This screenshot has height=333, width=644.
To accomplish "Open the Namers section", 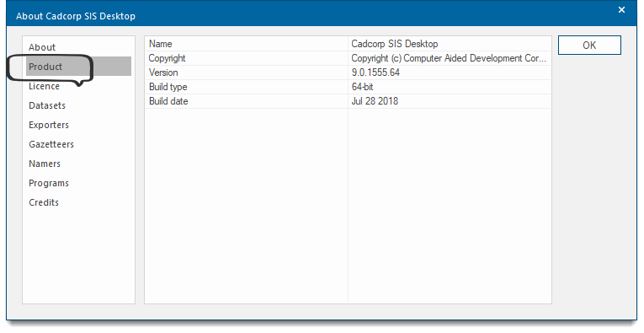I will (x=45, y=164).
